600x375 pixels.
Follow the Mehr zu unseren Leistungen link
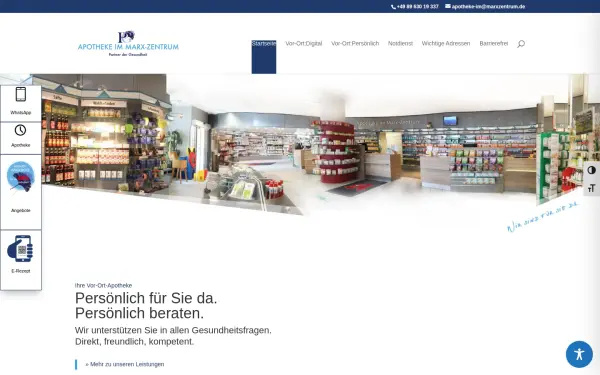point(125,364)
